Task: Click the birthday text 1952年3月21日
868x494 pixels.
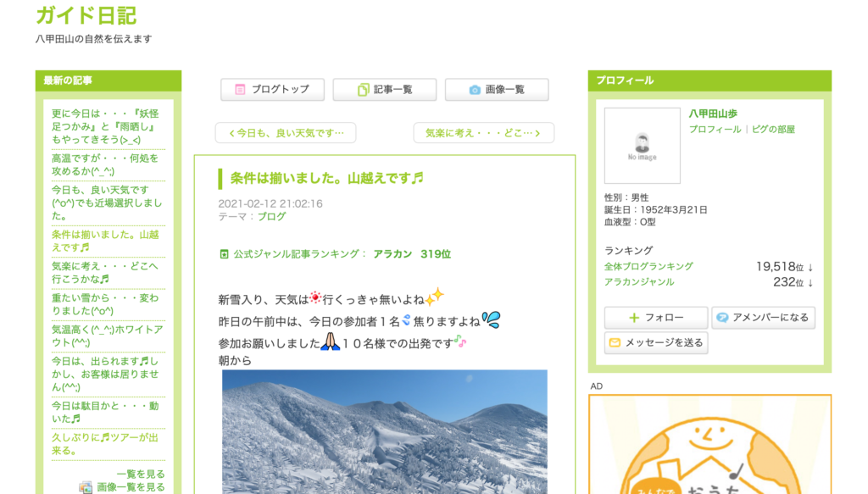Action: (x=674, y=210)
